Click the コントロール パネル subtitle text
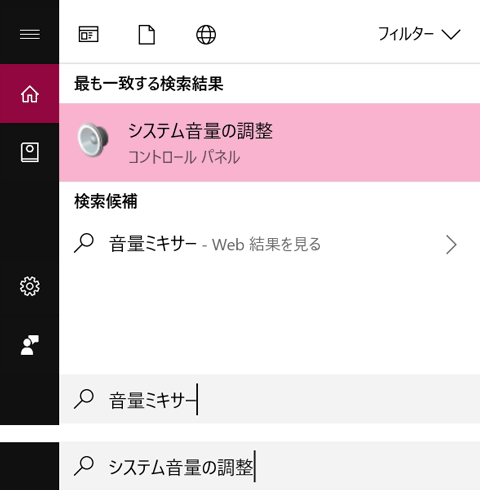 point(184,157)
